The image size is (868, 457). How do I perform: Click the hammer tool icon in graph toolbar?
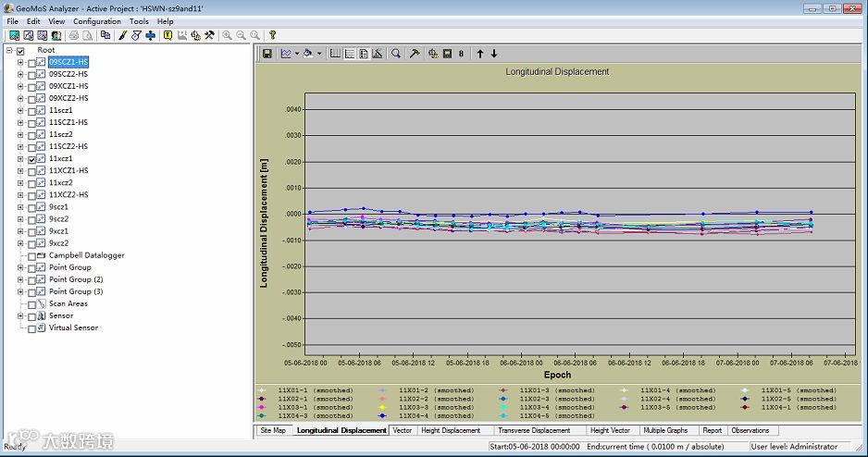pos(415,54)
